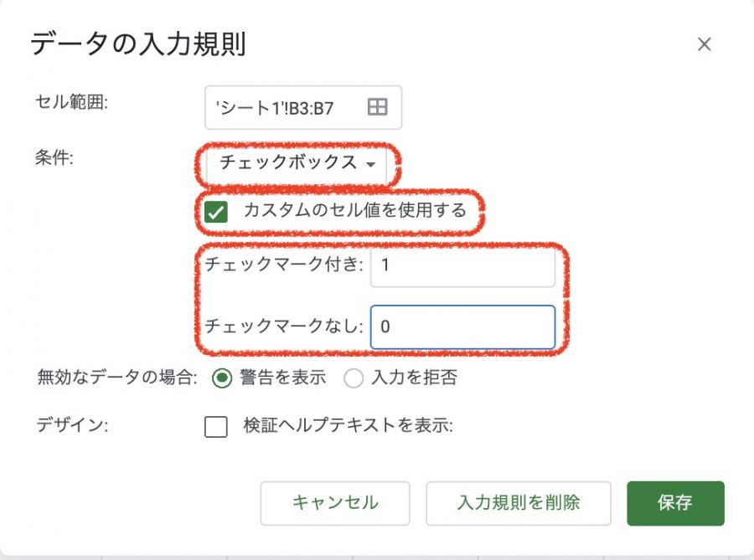The image size is (754, 560).
Task: Click the 無効なデータの場合: label
Action: 116,378
